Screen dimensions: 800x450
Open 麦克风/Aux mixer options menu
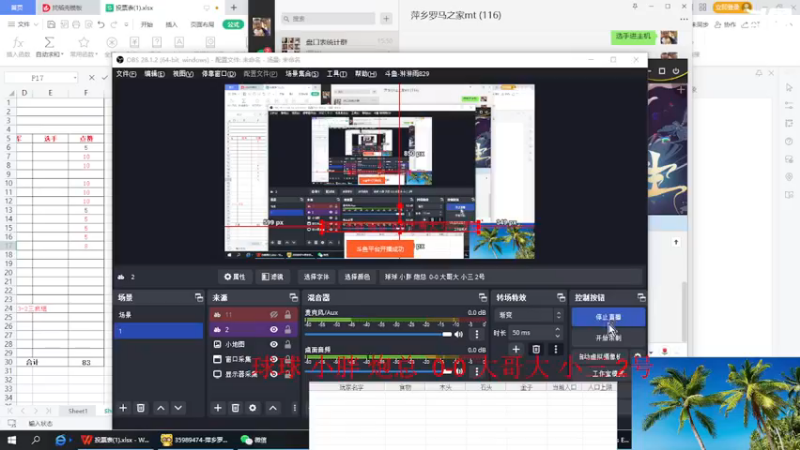[x=477, y=334]
